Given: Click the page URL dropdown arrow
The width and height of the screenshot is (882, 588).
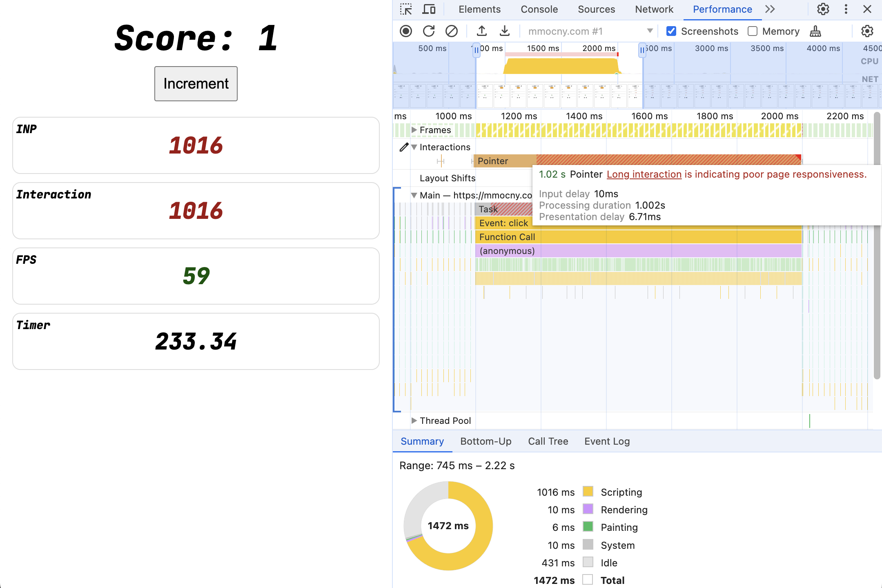Looking at the screenshot, I should click(x=648, y=30).
